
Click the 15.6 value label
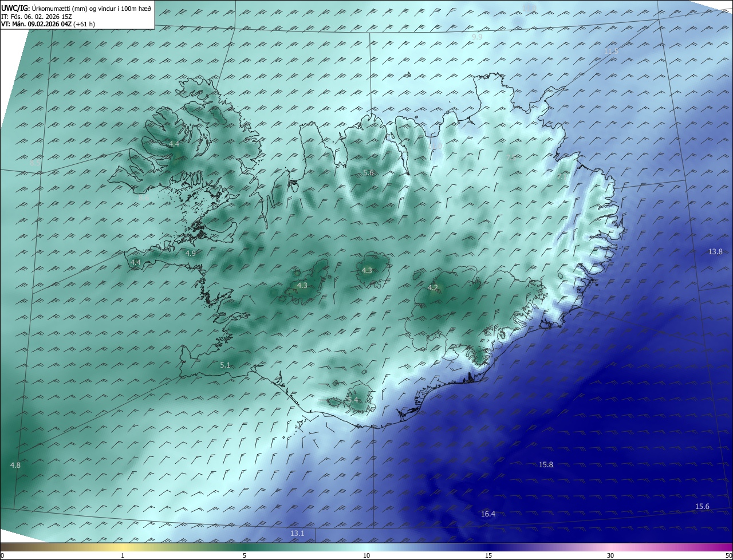(702, 507)
